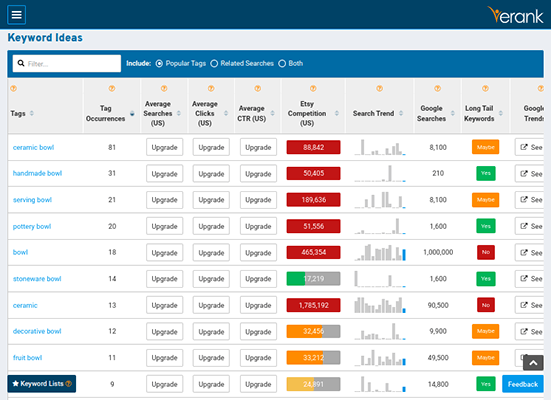Open help icon above Google Searches
The height and width of the screenshot is (400, 551).
(x=437, y=88)
